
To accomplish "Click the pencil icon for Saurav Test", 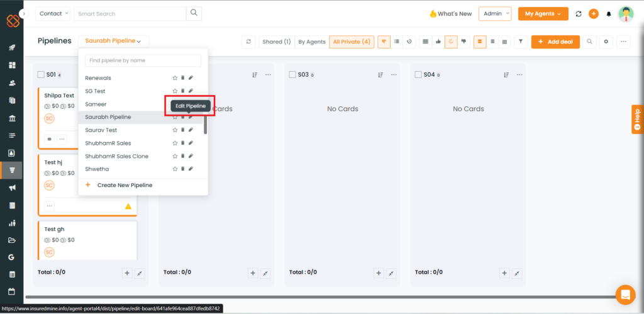I will (x=191, y=130).
